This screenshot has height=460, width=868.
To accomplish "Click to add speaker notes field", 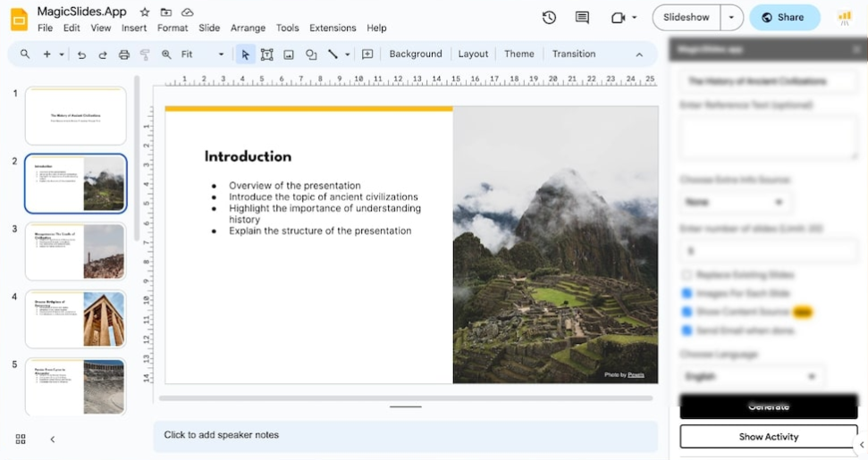I will click(405, 436).
